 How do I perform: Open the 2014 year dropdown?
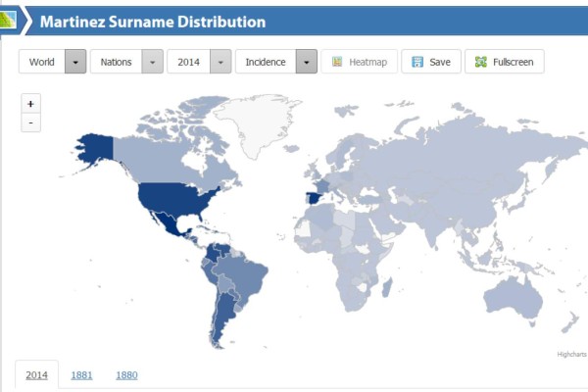(x=220, y=62)
